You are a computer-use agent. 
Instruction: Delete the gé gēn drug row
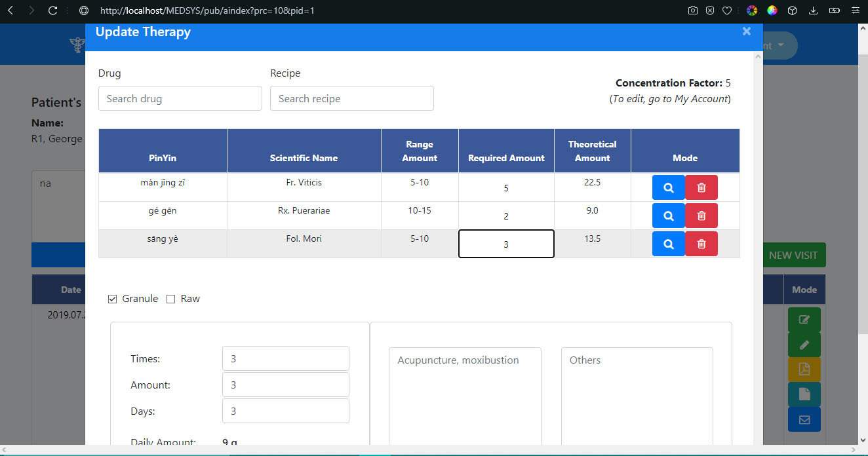click(x=701, y=216)
